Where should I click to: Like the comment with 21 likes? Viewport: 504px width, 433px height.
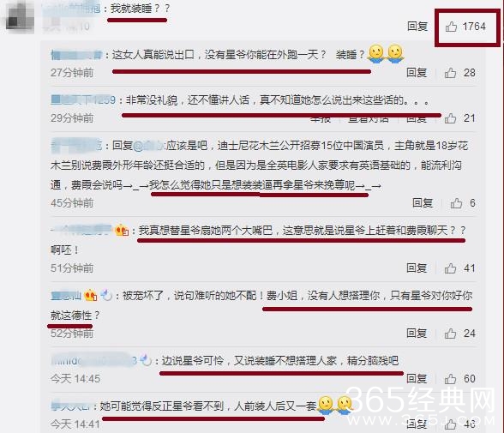pyautogui.click(x=450, y=118)
